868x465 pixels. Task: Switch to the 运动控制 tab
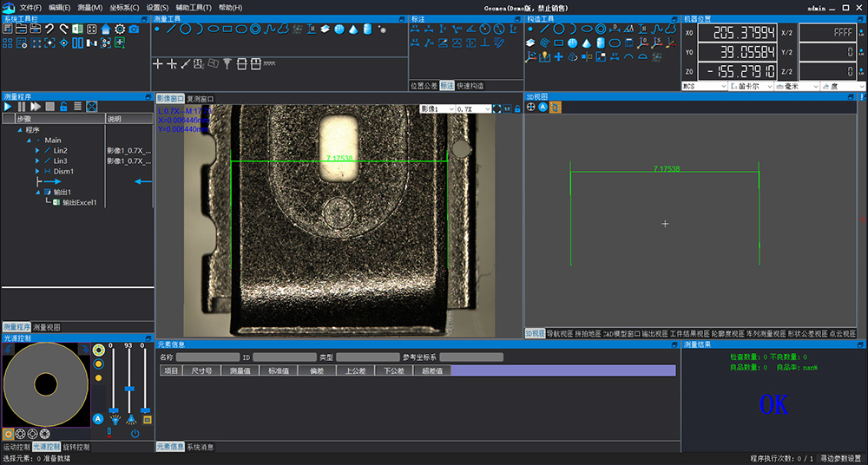16,447
